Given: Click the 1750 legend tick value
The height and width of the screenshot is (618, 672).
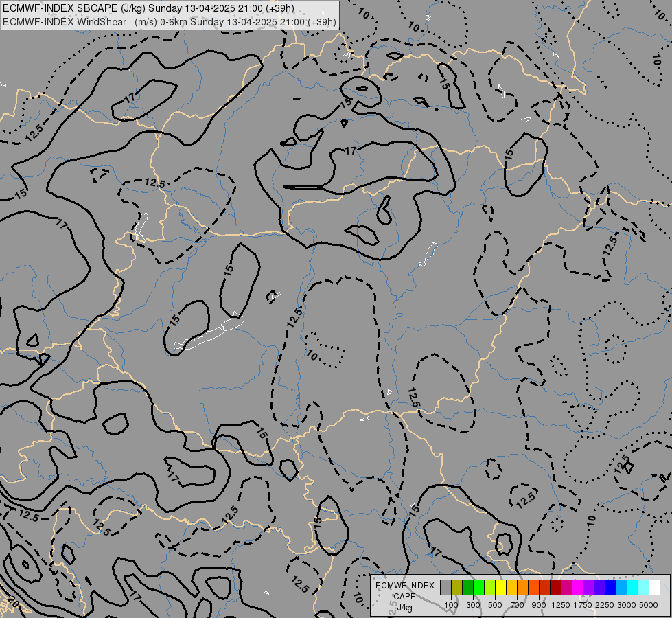Looking at the screenshot, I should tap(583, 605).
